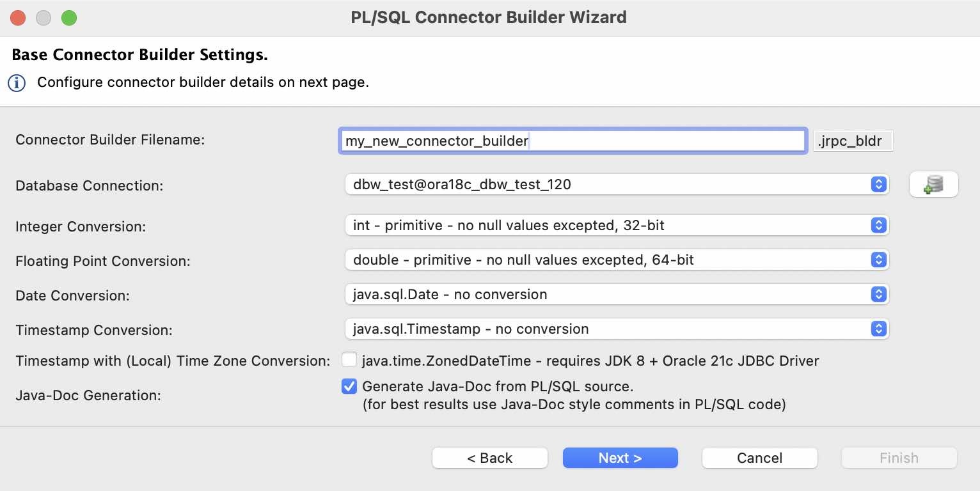Cancel the connector builder wizard
This screenshot has width=980, height=491.
pos(759,458)
